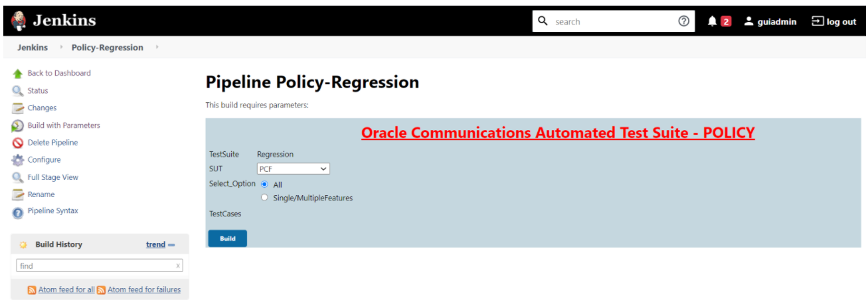The image size is (868, 302).
Task: Choose the Delete Pipeline link
Action: pos(52,142)
